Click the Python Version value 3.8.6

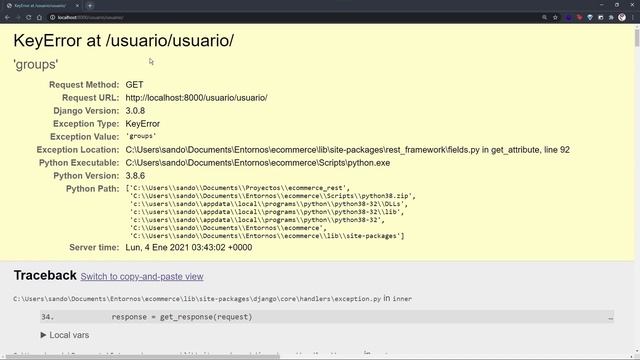(135, 176)
